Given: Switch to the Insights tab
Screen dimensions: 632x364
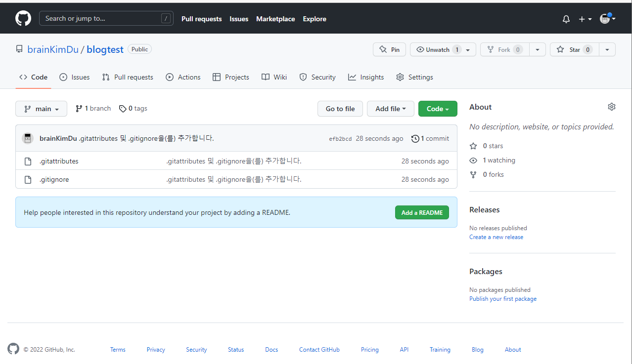Looking at the screenshot, I should tap(366, 77).
